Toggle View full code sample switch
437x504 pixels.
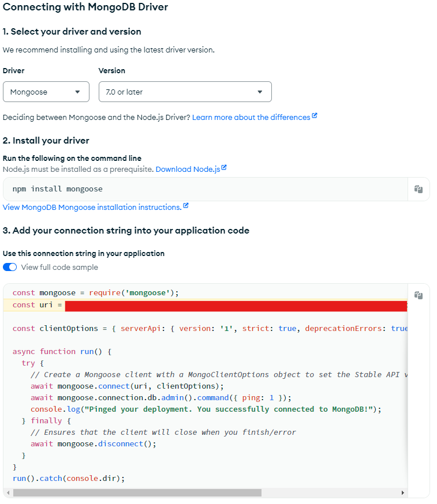[x=10, y=267]
